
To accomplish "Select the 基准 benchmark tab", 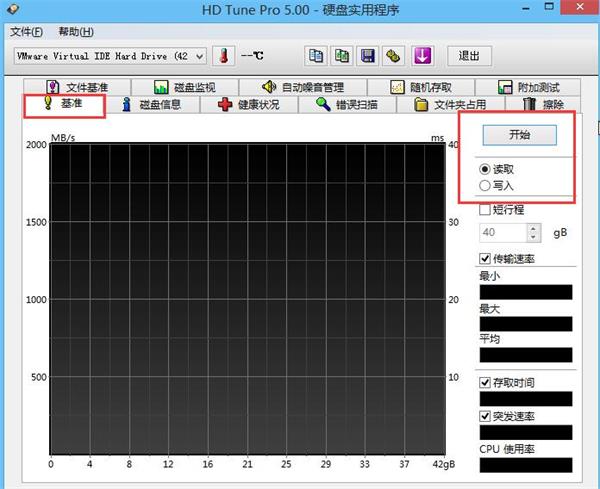I will pyautogui.click(x=64, y=104).
